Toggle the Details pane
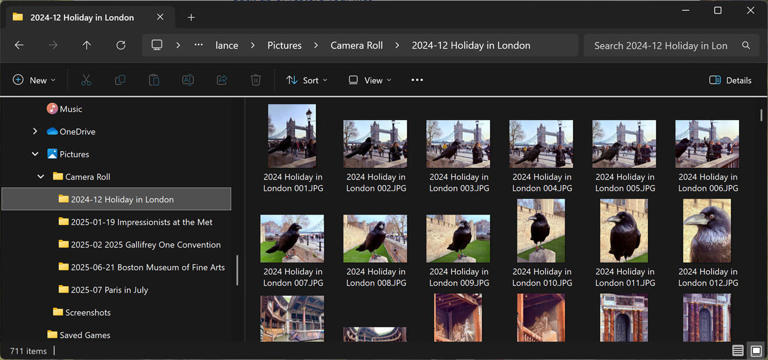The height and width of the screenshot is (360, 768). tap(730, 80)
